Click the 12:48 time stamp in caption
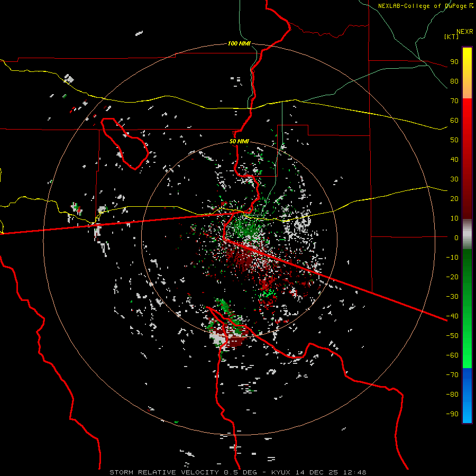Screen dimensions: 476x476 355,472
